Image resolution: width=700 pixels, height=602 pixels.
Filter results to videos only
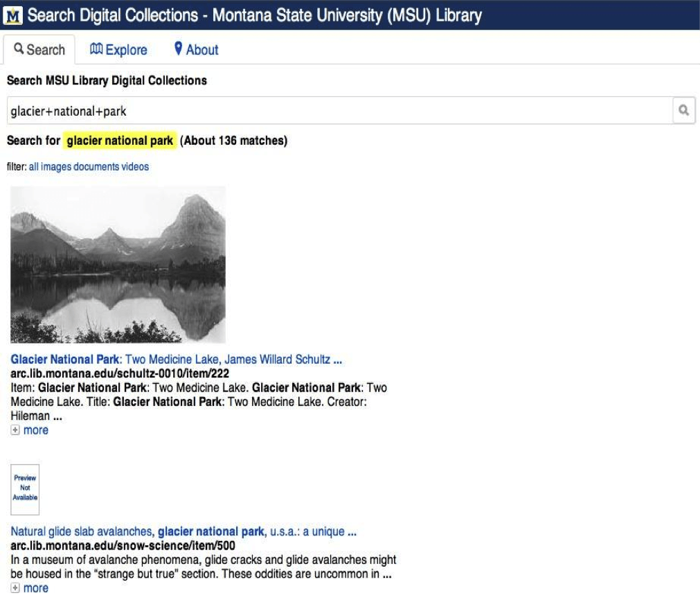tap(135, 167)
